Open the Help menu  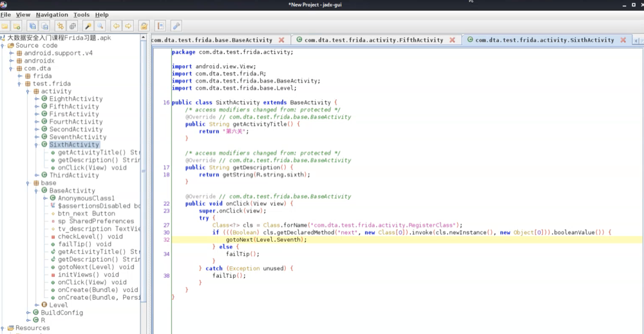point(102,15)
